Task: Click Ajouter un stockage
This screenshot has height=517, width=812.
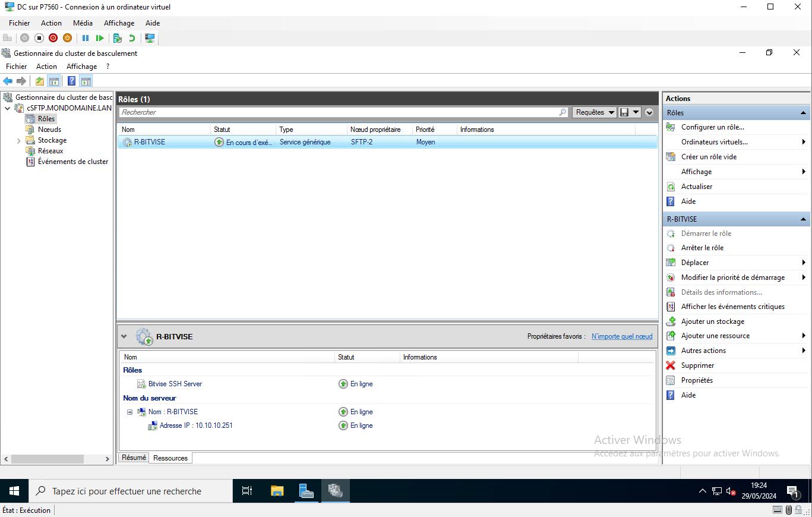Action: 713,321
